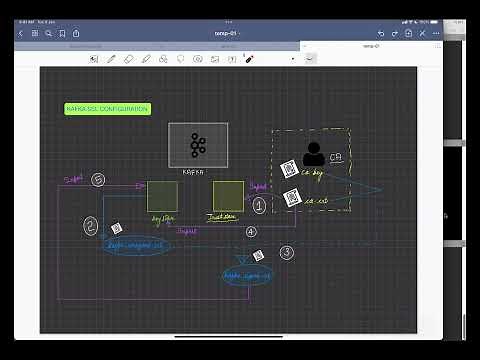Bookmark the current page
The width and height of the screenshot is (480, 360).
click(x=62, y=33)
